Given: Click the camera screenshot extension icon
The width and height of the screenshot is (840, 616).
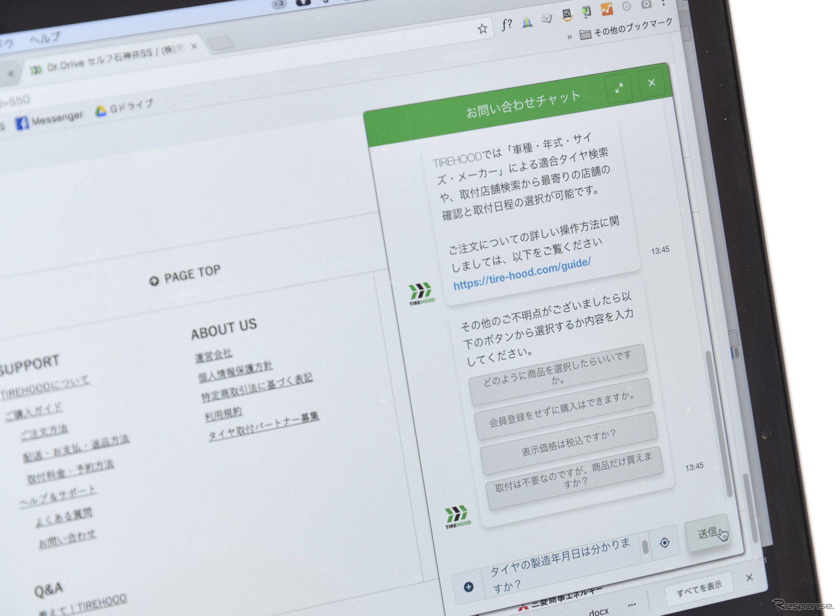Looking at the screenshot, I should (646, 4).
